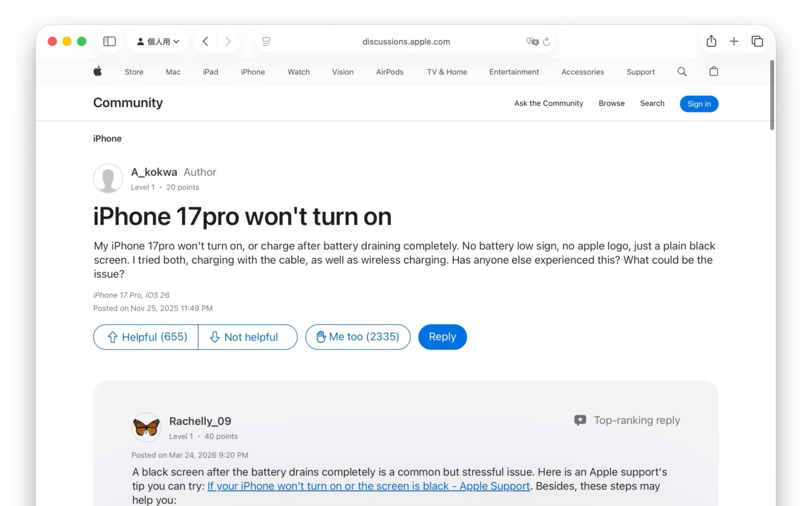Click 'Posted on Mar 24, 2026 9:20 PM' text
812x506 pixels.
(190, 455)
